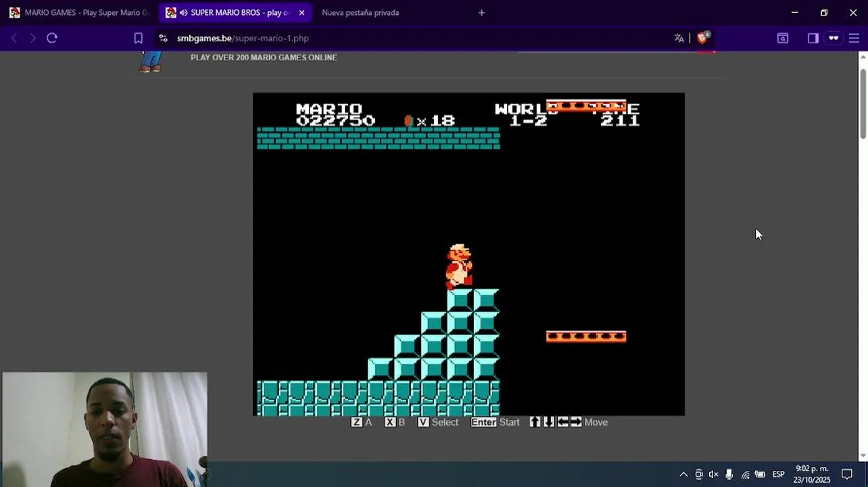Screen dimensions: 868x487
Task: Open muted volume tray icon
Action: pos(713,475)
